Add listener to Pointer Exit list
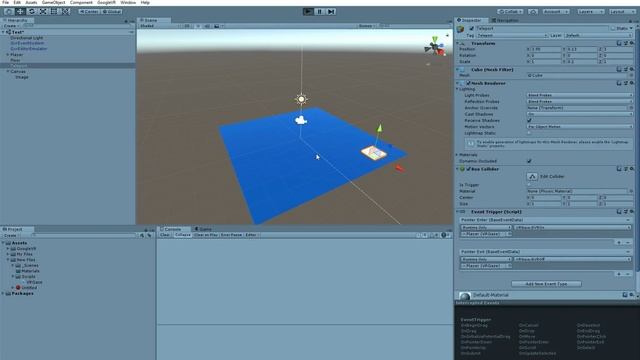The width and height of the screenshot is (640, 360). click(x=619, y=274)
